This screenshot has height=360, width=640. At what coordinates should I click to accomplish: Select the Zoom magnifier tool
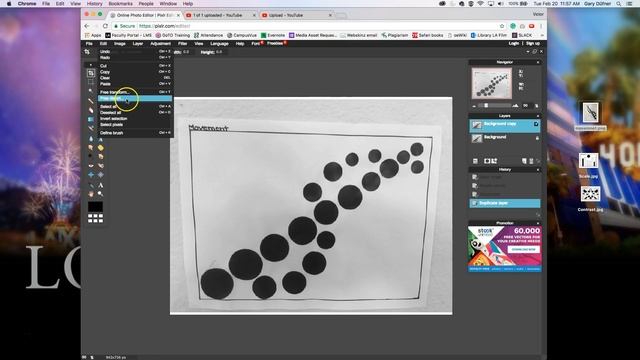click(x=100, y=194)
